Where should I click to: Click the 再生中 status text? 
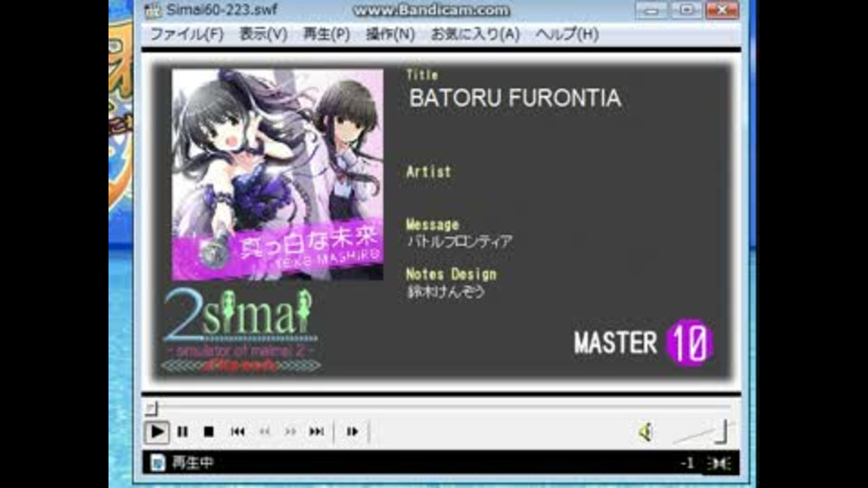coord(192,463)
